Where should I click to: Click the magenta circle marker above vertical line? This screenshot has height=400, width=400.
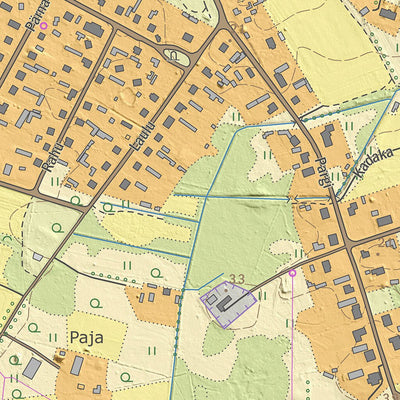click(292, 273)
